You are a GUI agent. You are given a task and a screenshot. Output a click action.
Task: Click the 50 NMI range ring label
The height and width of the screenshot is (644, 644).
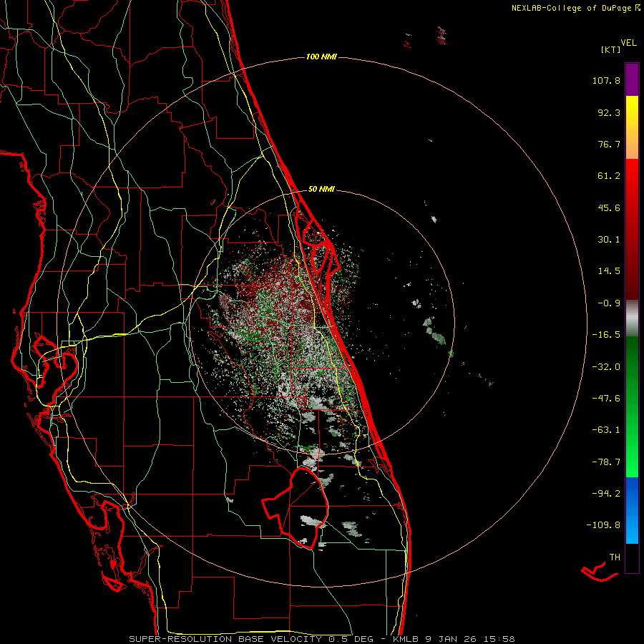click(x=321, y=189)
